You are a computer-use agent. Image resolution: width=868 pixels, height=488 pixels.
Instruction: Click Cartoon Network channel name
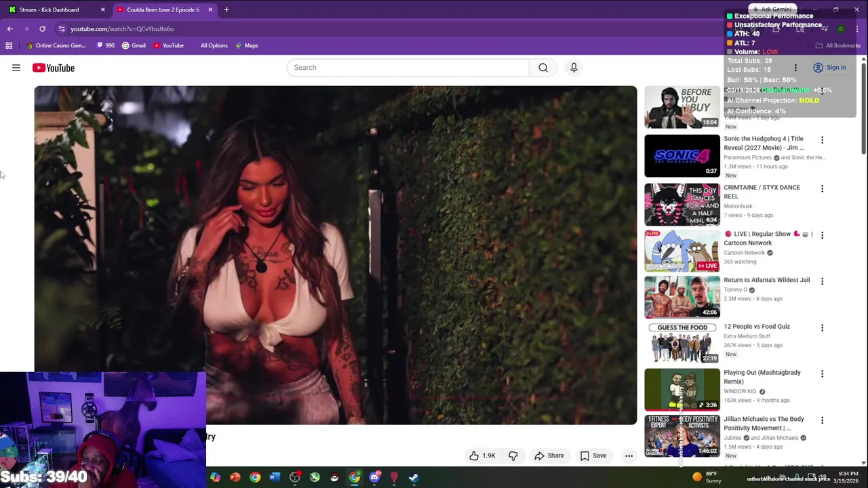click(744, 253)
